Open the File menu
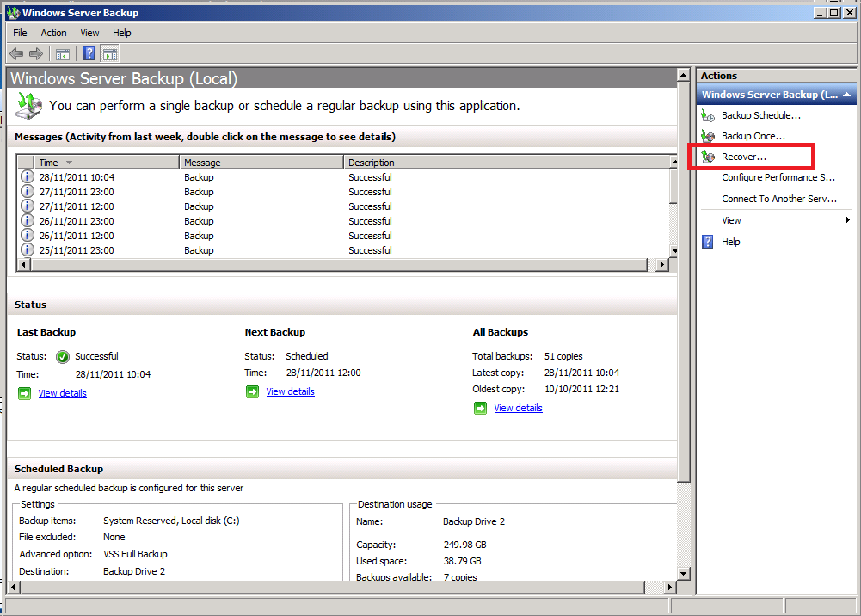 click(20, 33)
